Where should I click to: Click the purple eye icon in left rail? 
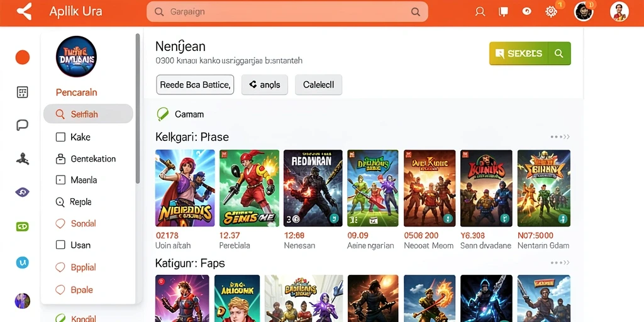coord(22,192)
